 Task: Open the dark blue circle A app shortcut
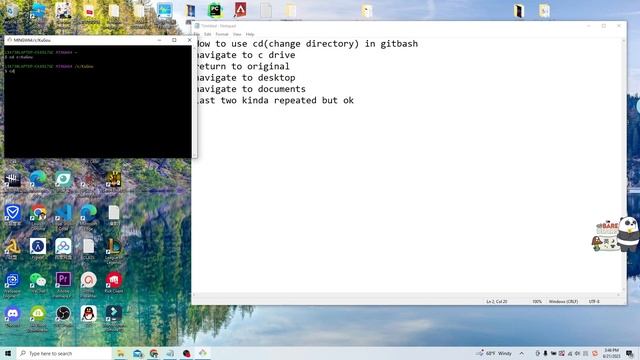click(x=38, y=247)
